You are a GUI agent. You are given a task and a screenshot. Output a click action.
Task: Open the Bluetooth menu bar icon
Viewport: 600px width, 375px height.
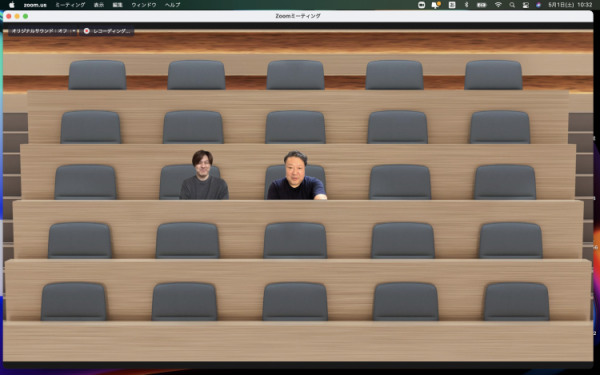pyautogui.click(x=466, y=5)
